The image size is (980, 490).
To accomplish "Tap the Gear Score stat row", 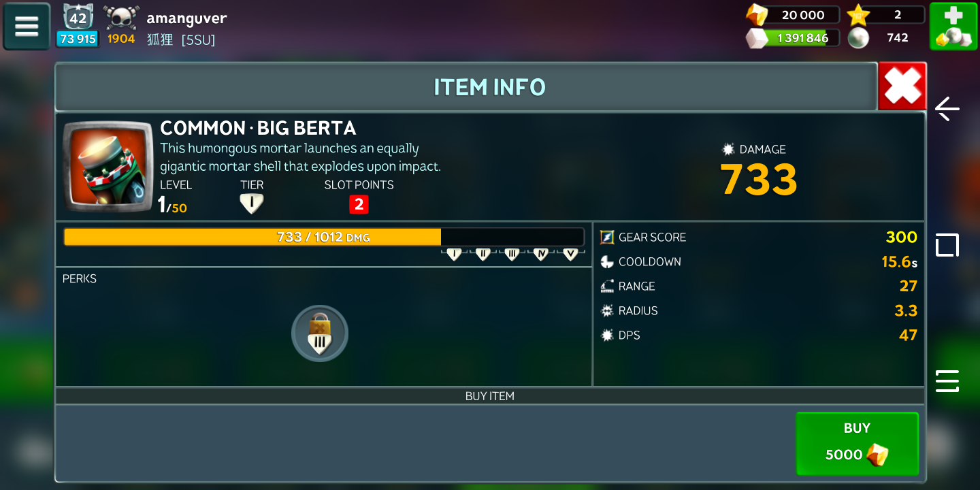I will (x=759, y=237).
